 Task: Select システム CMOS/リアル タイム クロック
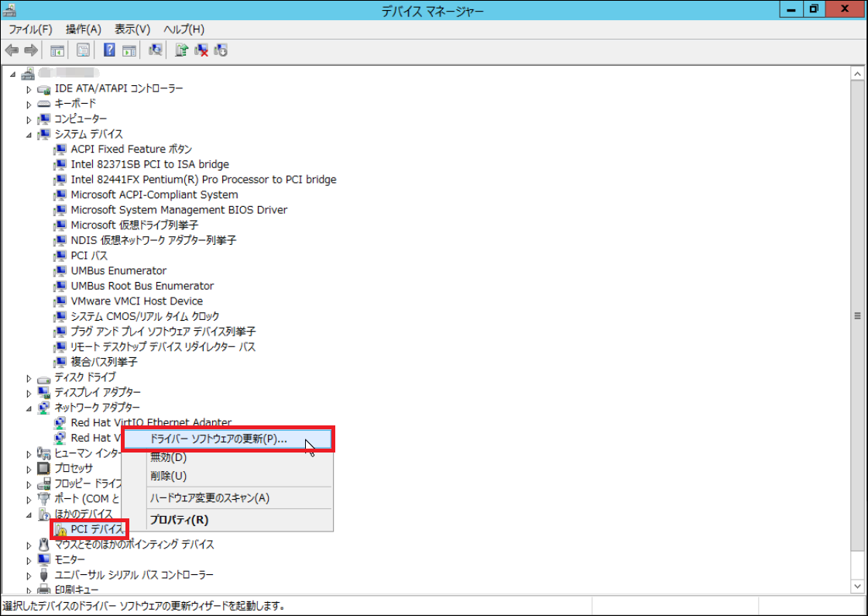coord(145,316)
